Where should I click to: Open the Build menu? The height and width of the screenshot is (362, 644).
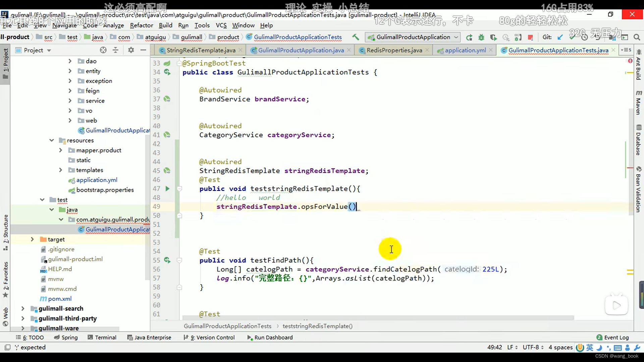pos(165,25)
